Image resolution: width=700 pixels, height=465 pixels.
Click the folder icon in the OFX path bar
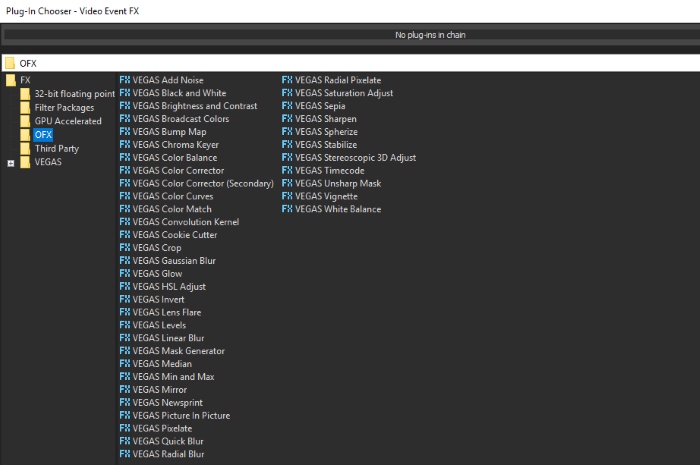point(10,63)
